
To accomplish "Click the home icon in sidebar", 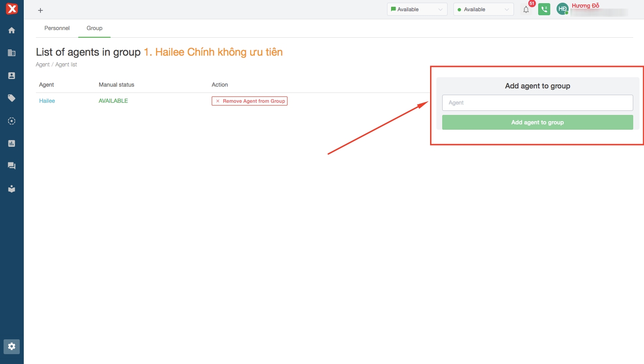I will coord(12,31).
